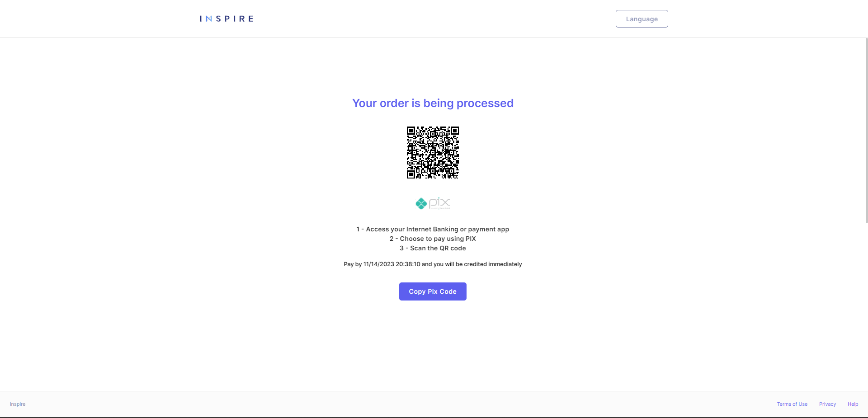868x418 pixels.
Task: Open the Language selector button
Action: [x=642, y=19]
